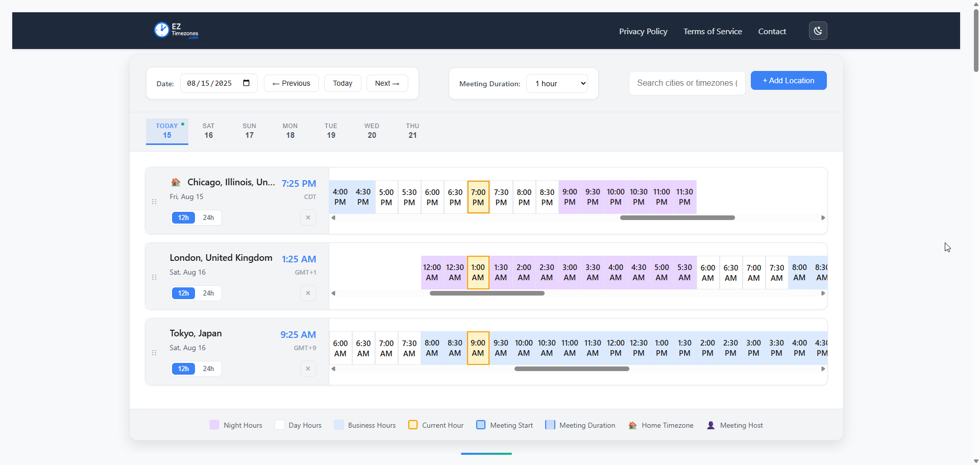980x465 pixels.
Task: Click the right scroll arrow in Chicago timeline
Action: pos(823,217)
